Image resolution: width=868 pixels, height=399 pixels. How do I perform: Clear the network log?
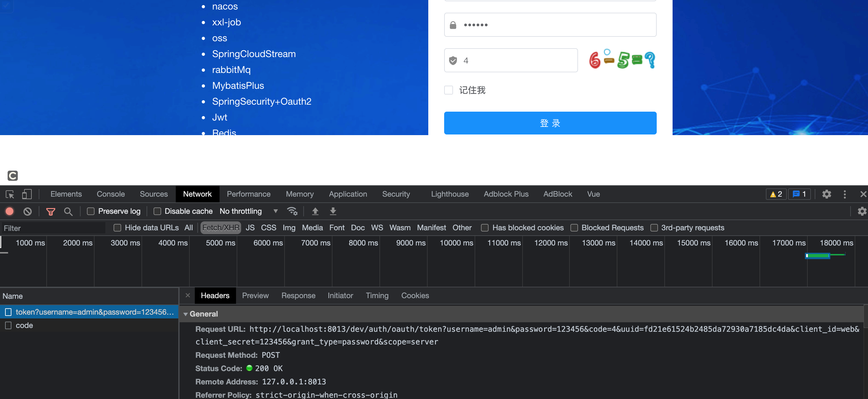28,211
